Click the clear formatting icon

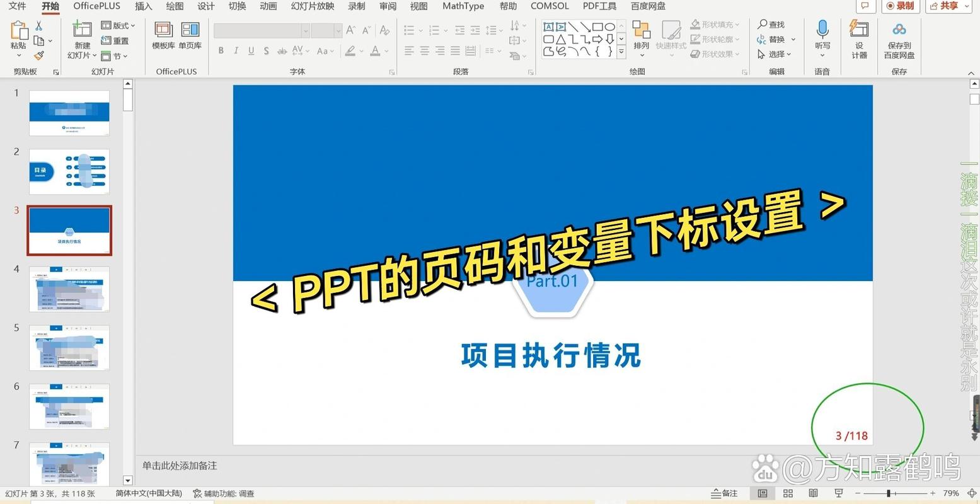(384, 30)
